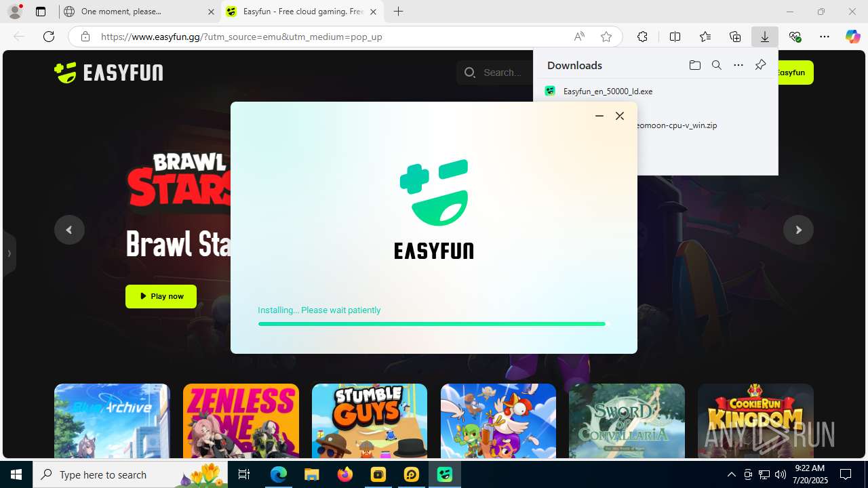Go to previous banner slide
The image size is (868, 488).
tap(69, 230)
